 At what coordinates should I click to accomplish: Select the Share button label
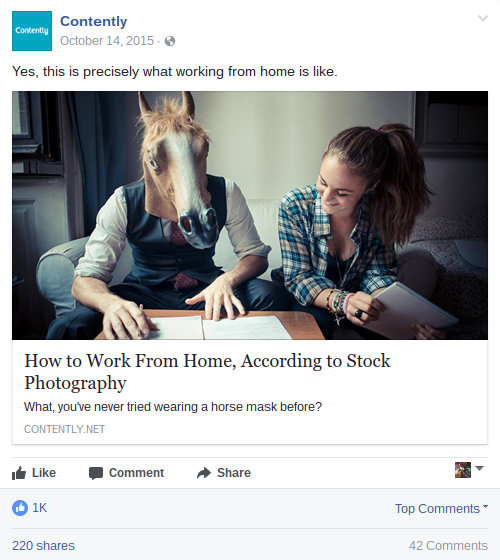click(x=234, y=473)
